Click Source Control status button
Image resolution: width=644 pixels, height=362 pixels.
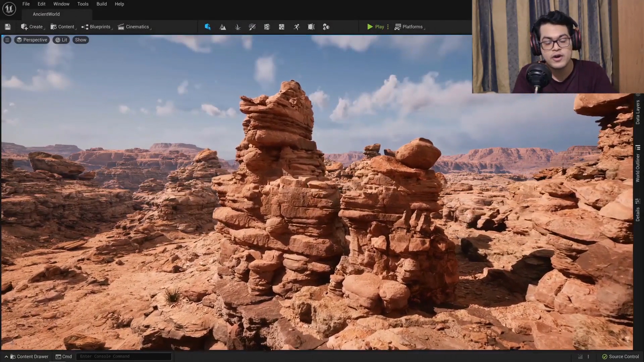click(621, 357)
